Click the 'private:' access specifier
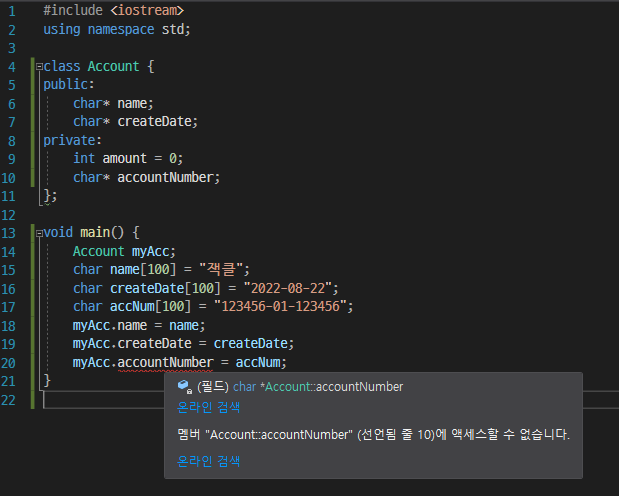 click(x=72, y=140)
